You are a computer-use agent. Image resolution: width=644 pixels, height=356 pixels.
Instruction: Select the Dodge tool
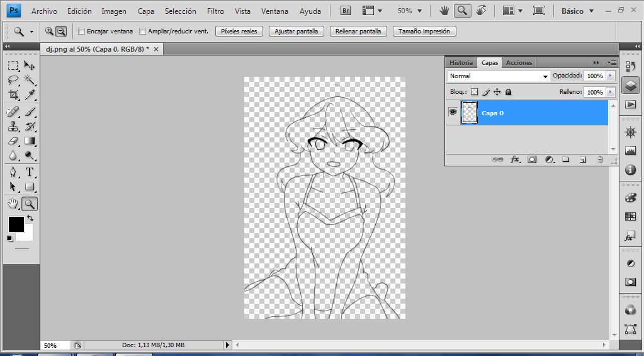[x=29, y=156]
